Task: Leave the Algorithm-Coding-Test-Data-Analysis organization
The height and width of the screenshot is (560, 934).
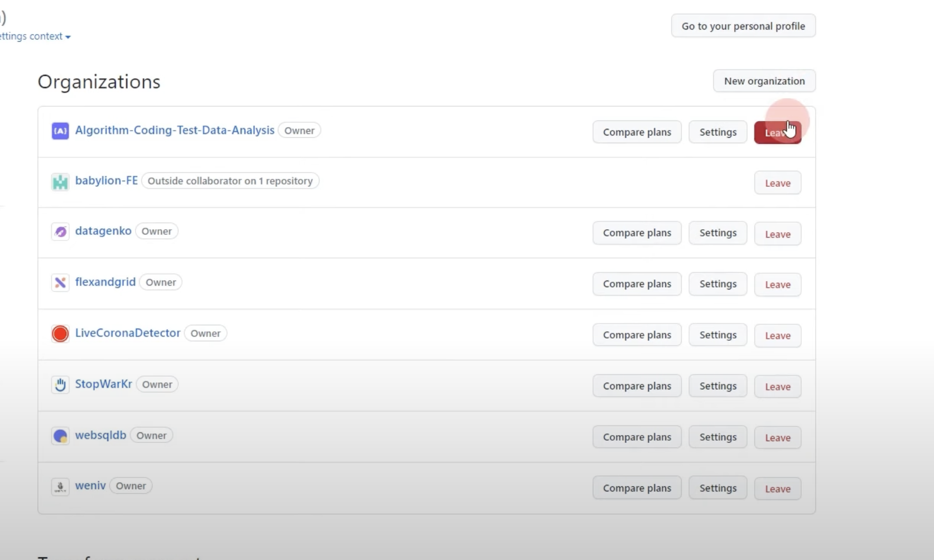Action: coord(777,133)
